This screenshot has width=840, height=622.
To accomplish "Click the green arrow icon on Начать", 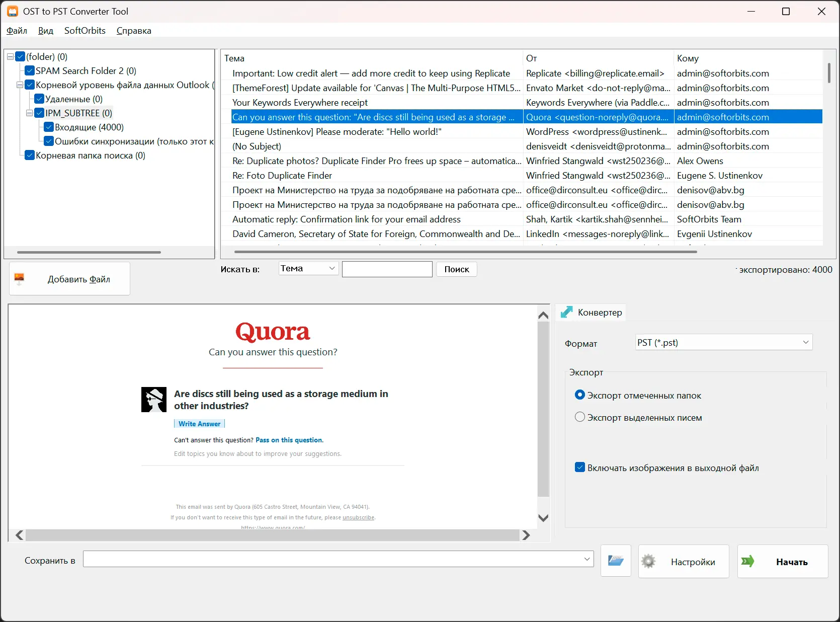I will point(748,561).
